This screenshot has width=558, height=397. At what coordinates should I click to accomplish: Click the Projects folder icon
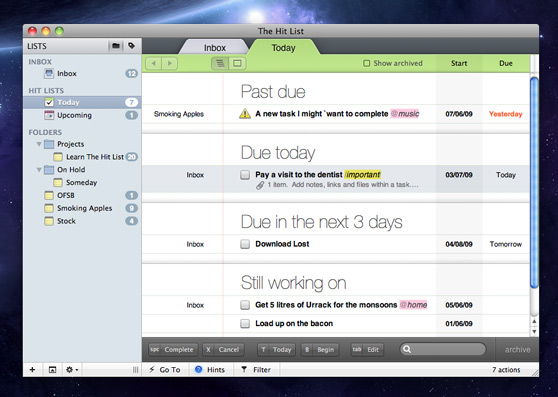click(49, 144)
